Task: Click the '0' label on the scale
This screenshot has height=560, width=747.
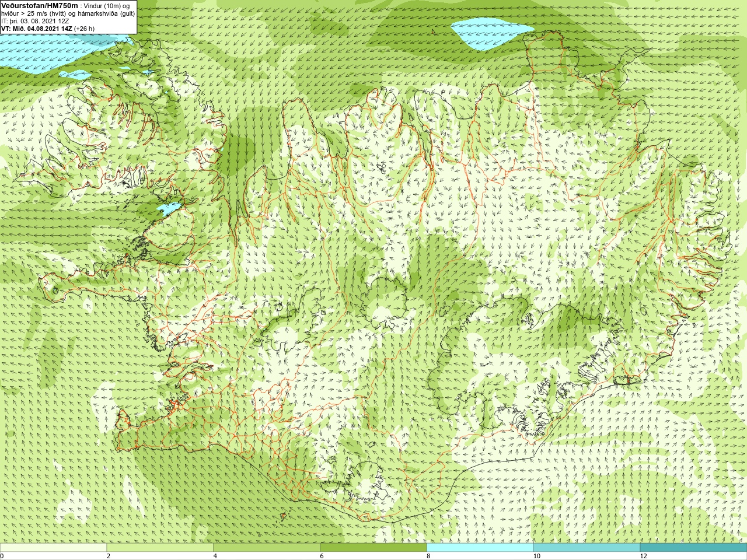Action: [x=2, y=556]
